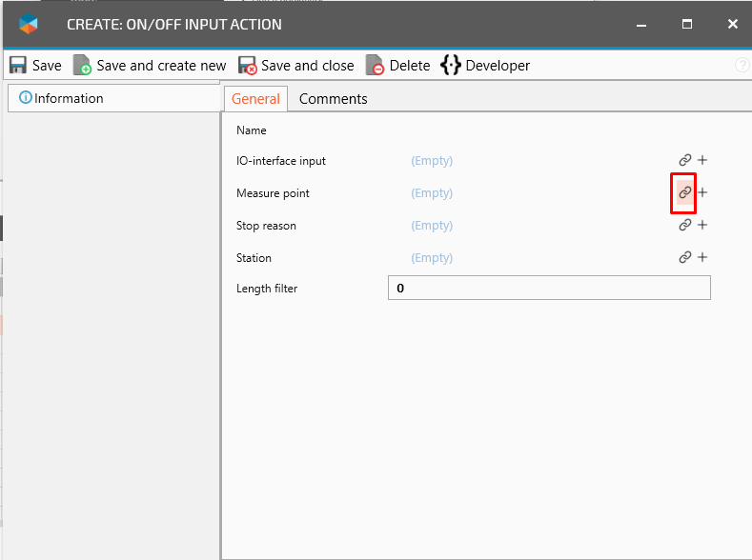Click the help question mark icon
Screen dimensions: 752x560
coord(742,66)
